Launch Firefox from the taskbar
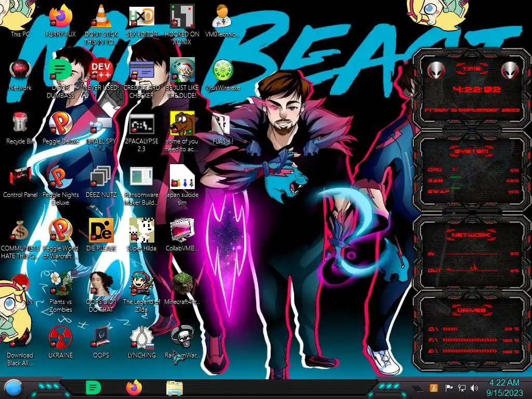 point(134,388)
